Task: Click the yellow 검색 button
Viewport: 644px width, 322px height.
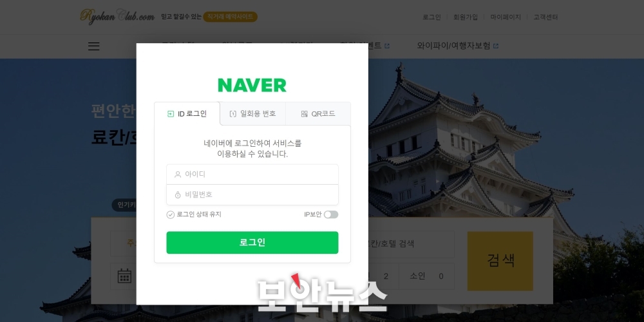Action: (x=500, y=261)
